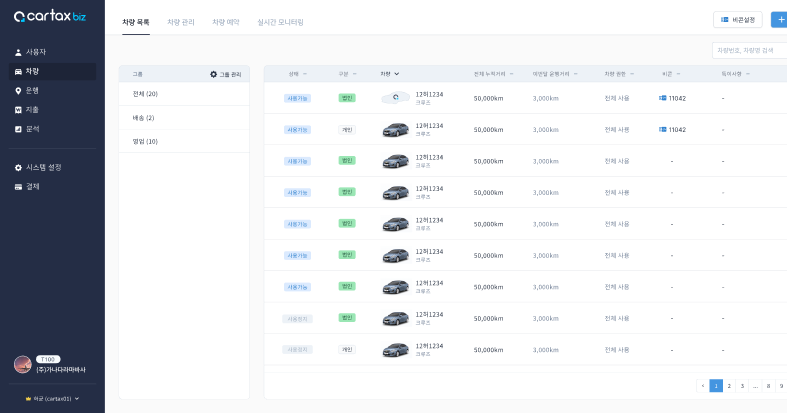Open the 결제 payment card item
The width and height of the screenshot is (787, 413).
52,187
